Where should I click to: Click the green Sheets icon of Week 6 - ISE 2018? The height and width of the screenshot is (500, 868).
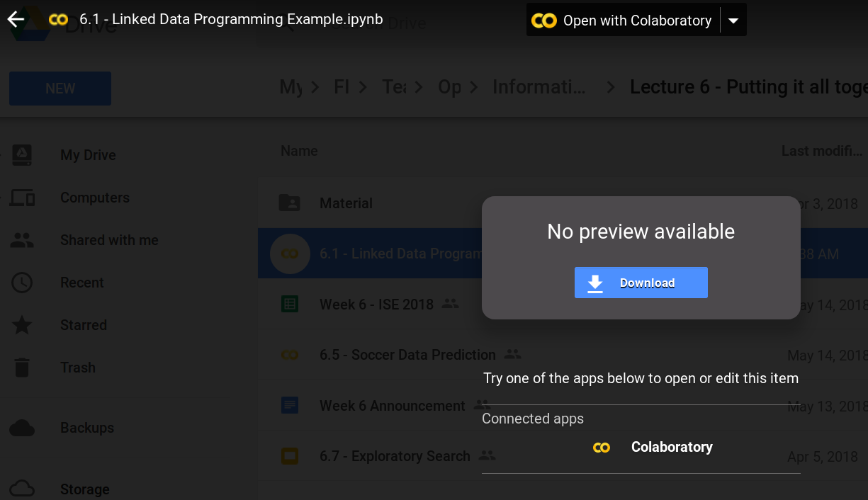tap(289, 305)
